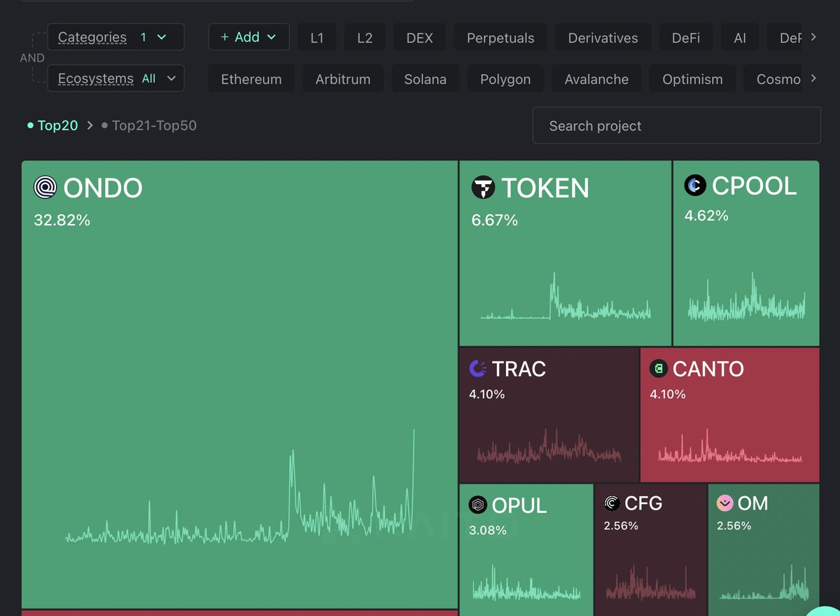Toggle the Ethereum ecosystem filter
This screenshot has width=840, height=616.
point(251,78)
